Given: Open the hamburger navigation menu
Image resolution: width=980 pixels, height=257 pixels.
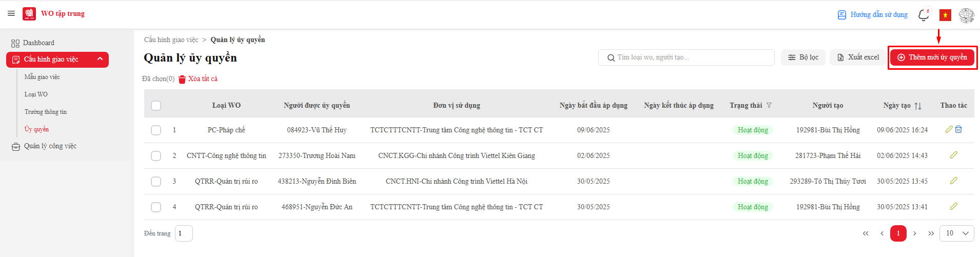Looking at the screenshot, I should point(11,13).
